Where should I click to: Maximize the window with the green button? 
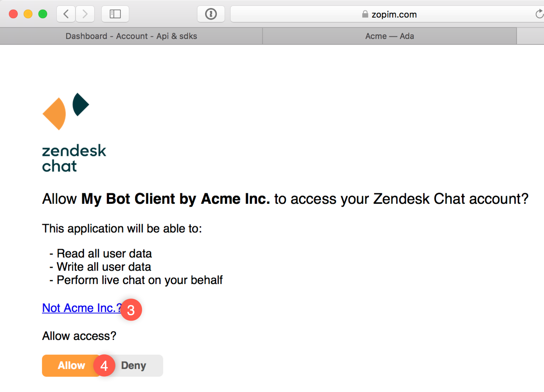click(x=43, y=14)
